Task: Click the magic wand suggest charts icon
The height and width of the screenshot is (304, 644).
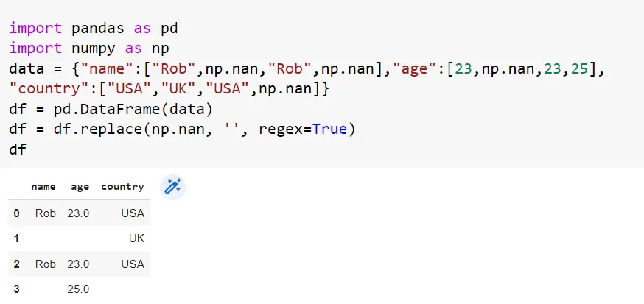Action: click(173, 187)
